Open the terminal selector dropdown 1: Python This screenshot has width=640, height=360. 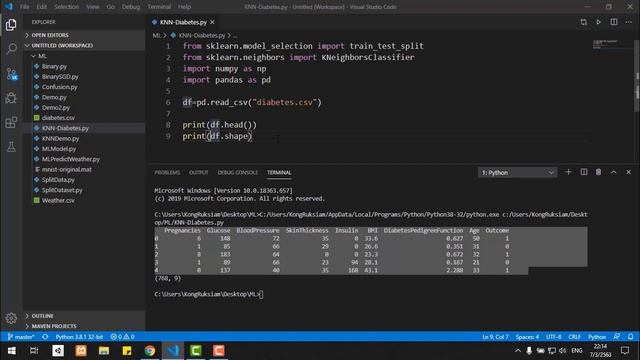[517, 173]
